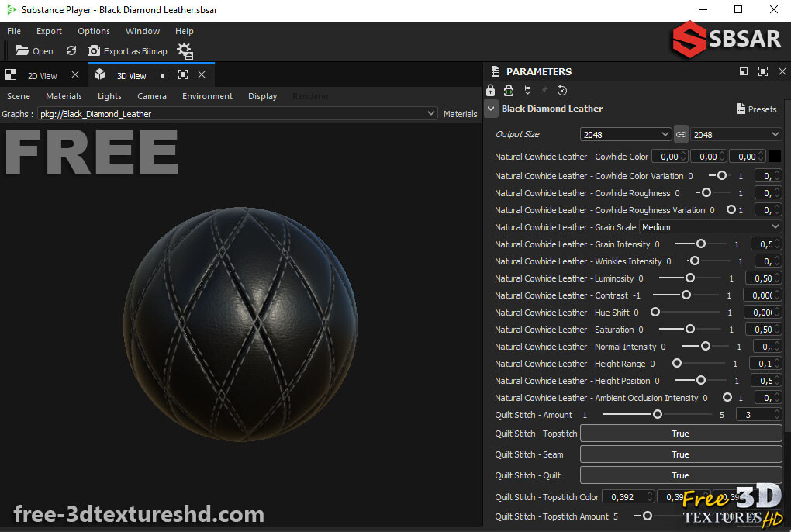
Task: Toggle Quilt Stitch - Topstitch to False
Action: pos(680,434)
